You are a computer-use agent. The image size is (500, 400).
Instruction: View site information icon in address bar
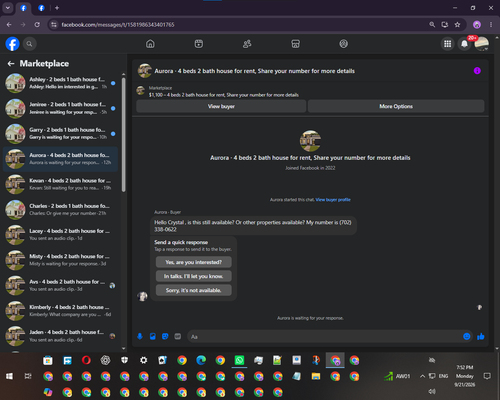(x=54, y=25)
